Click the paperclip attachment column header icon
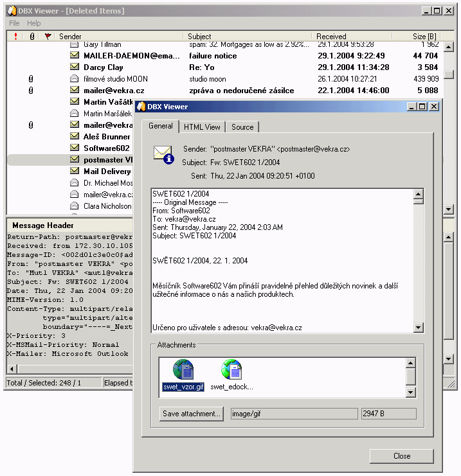Viewport: 461px width, 476px height. (x=32, y=37)
